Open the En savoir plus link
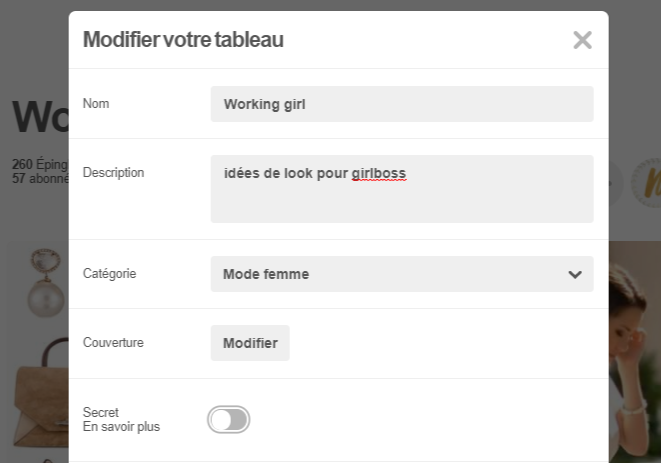 (121, 427)
